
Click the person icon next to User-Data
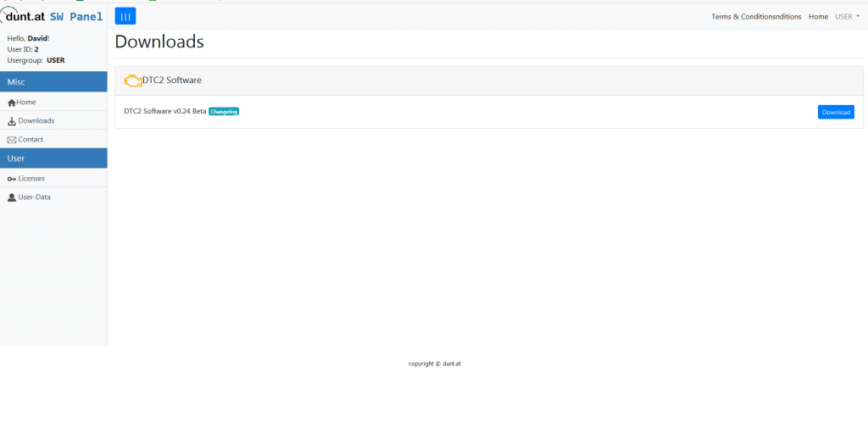tap(12, 197)
